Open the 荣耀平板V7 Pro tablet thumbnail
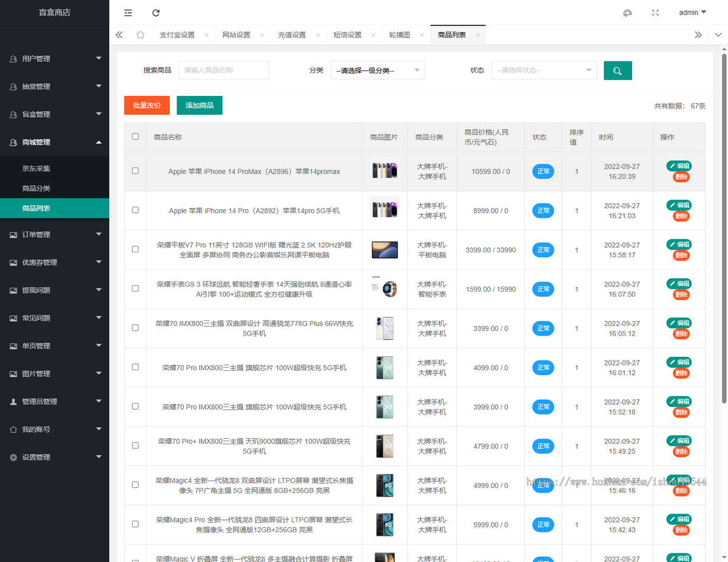The width and height of the screenshot is (728, 562). pyautogui.click(x=384, y=249)
